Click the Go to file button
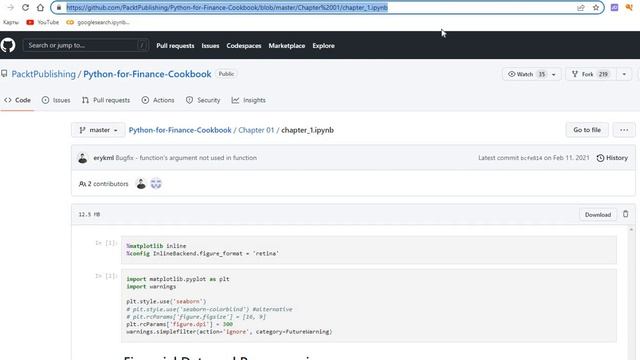This screenshot has height=360, width=640. (587, 130)
